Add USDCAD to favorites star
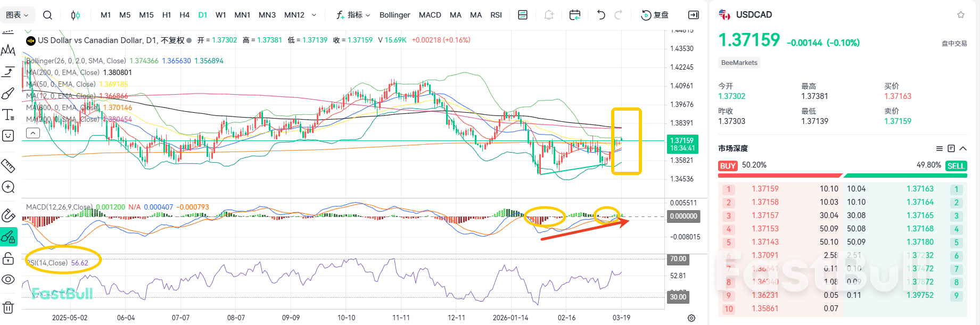Image resolution: width=980 pixels, height=325 pixels. [961, 15]
